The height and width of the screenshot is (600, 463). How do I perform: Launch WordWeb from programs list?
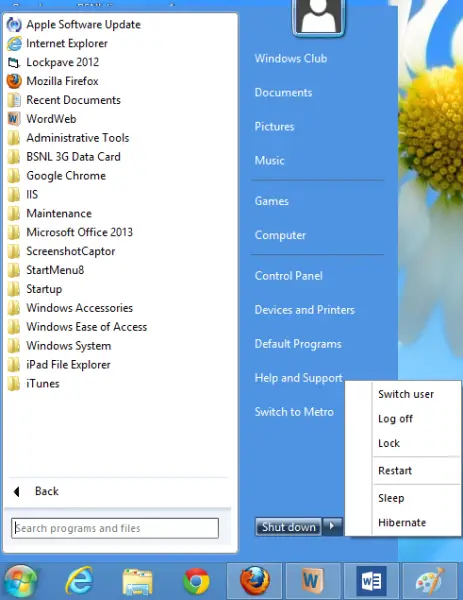tap(51, 119)
